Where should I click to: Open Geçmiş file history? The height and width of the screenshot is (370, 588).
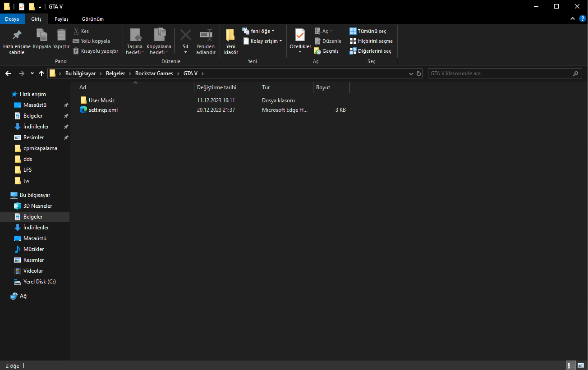pos(326,51)
